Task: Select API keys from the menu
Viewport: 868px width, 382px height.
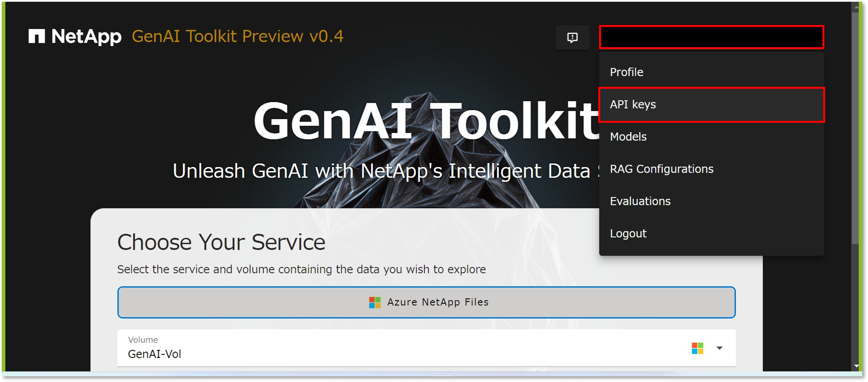Action: 711,104
